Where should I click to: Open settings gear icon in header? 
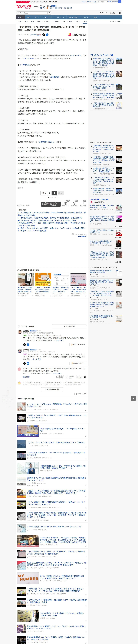pyautogui.click(x=120, y=13)
